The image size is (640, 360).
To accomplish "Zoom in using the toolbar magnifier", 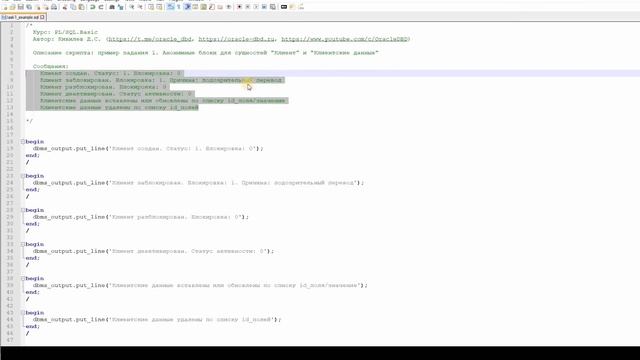I will [132, 7].
